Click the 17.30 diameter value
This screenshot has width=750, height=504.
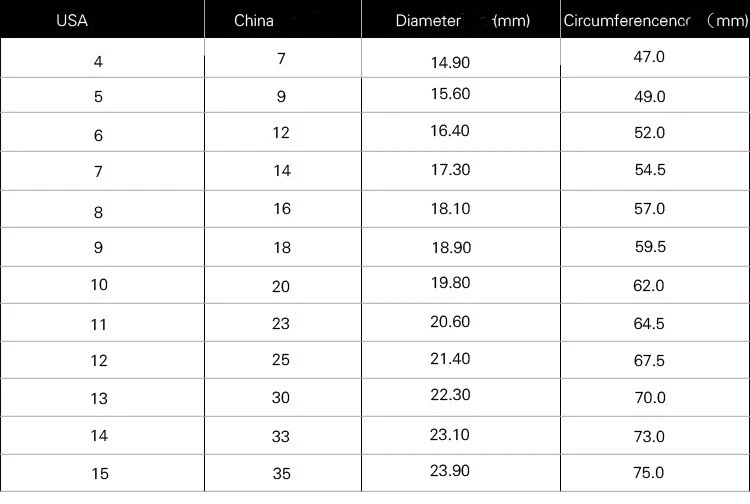(x=450, y=170)
